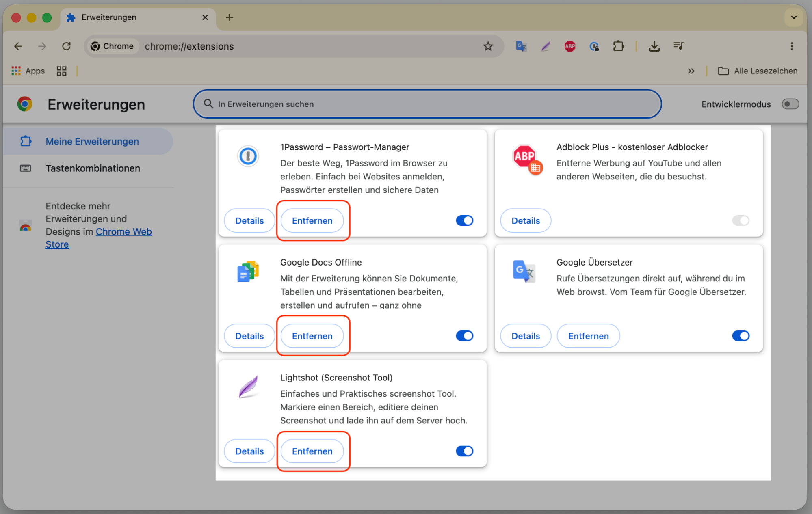The height and width of the screenshot is (514, 812).
Task: Open Details for 1Password
Action: point(249,220)
